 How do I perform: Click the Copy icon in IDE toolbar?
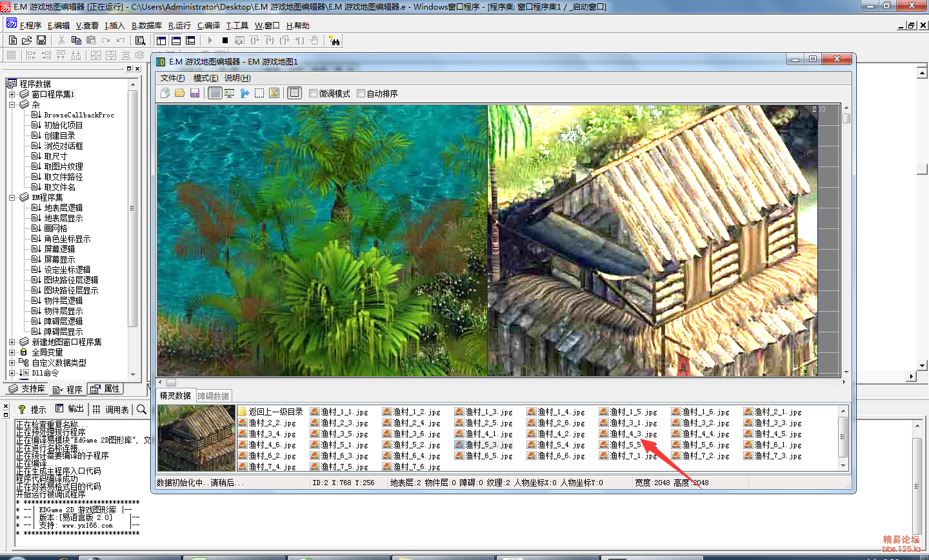pyautogui.click(x=76, y=40)
